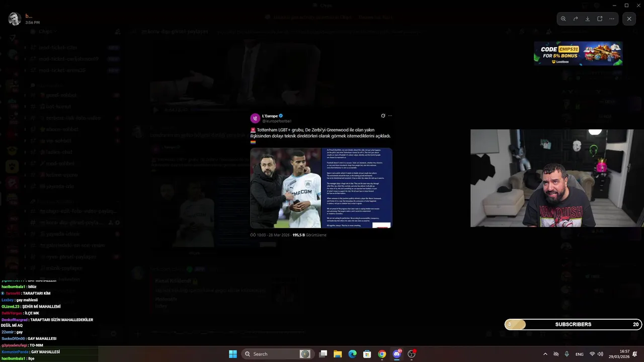Click chat message from OLizveL23
644x362 pixels.
pyautogui.click(x=31, y=307)
